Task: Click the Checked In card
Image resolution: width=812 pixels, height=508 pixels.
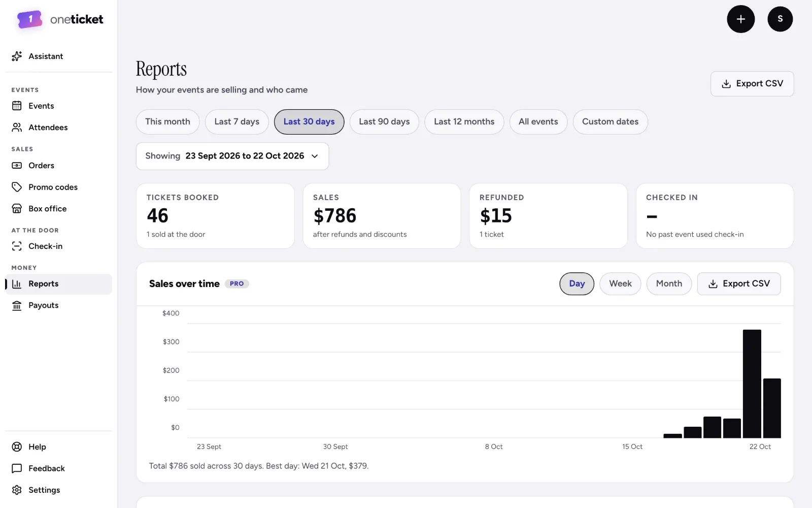Action: (x=715, y=216)
